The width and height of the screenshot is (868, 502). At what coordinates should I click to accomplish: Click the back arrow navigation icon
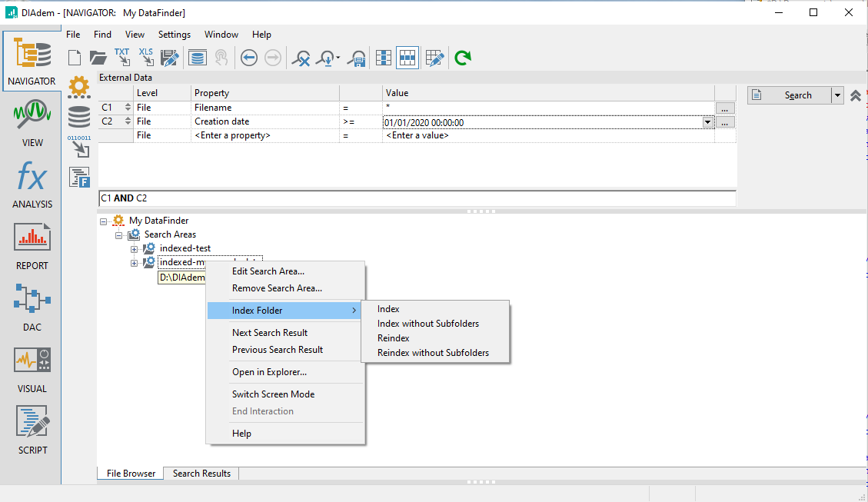tap(248, 58)
